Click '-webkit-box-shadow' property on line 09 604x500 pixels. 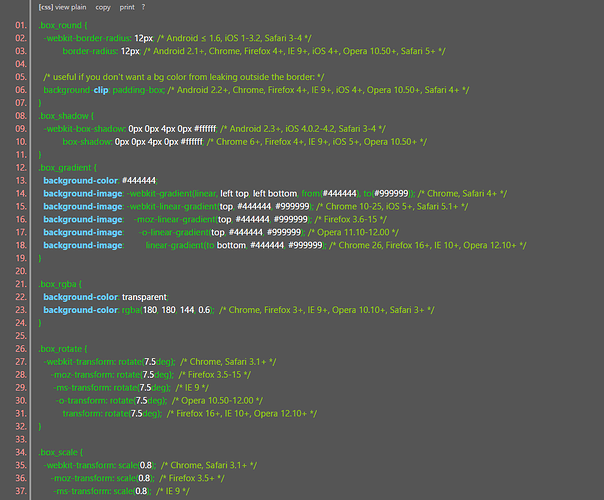84,129
